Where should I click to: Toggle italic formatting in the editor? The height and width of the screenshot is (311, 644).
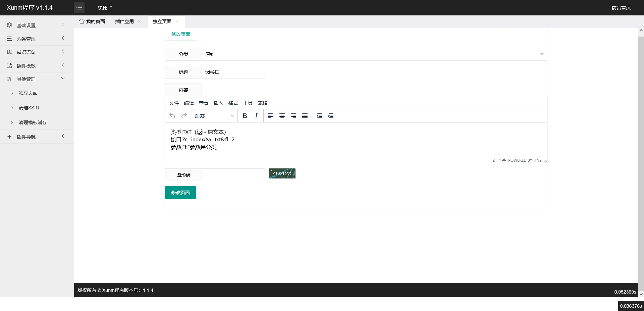(256, 116)
